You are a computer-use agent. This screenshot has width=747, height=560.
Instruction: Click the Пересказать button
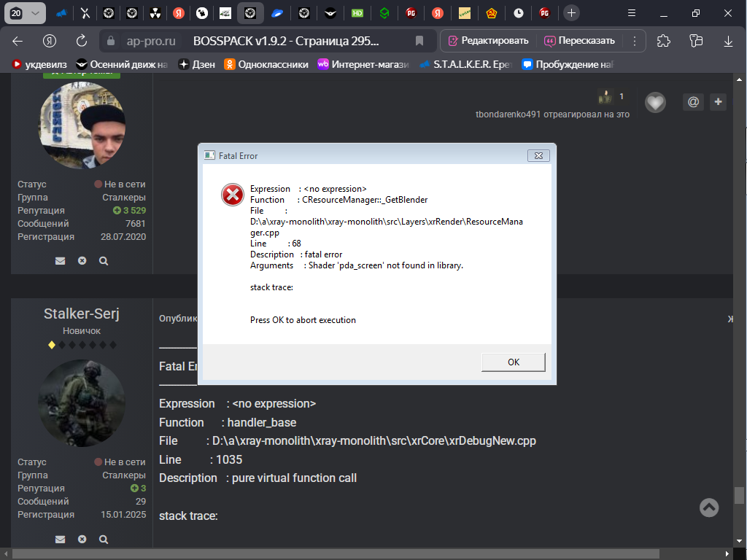[x=580, y=41]
